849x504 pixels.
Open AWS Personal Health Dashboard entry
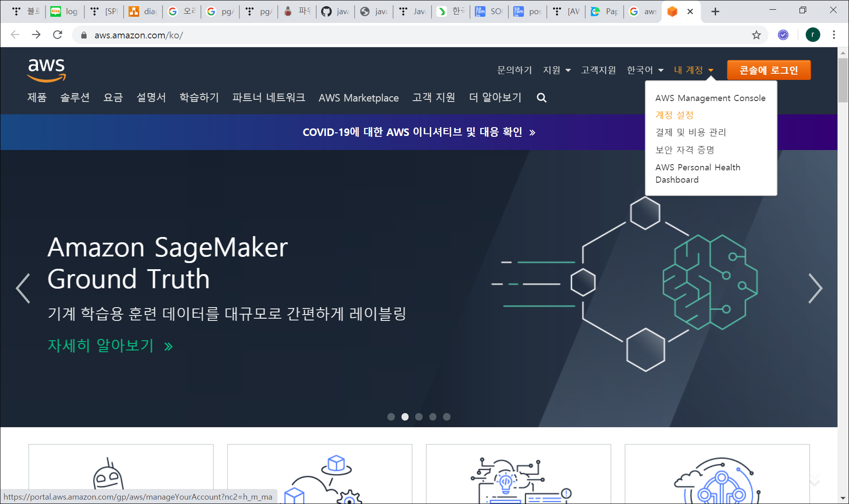pos(698,173)
